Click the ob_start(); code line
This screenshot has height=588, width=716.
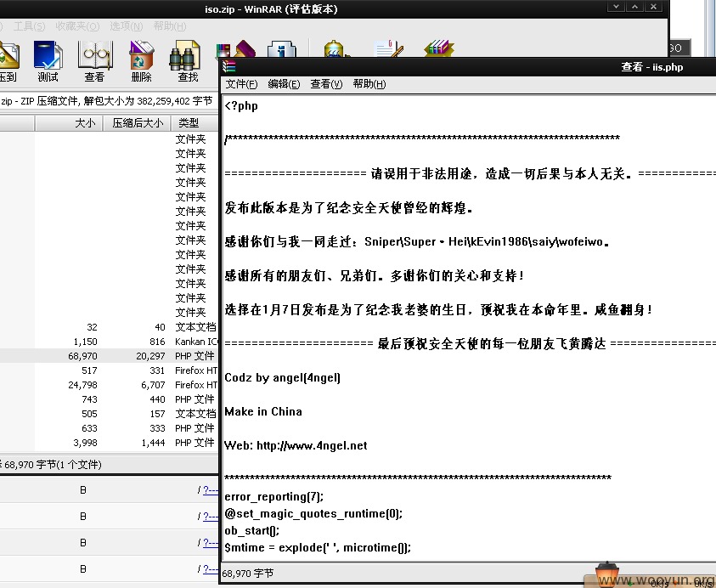[252, 530]
